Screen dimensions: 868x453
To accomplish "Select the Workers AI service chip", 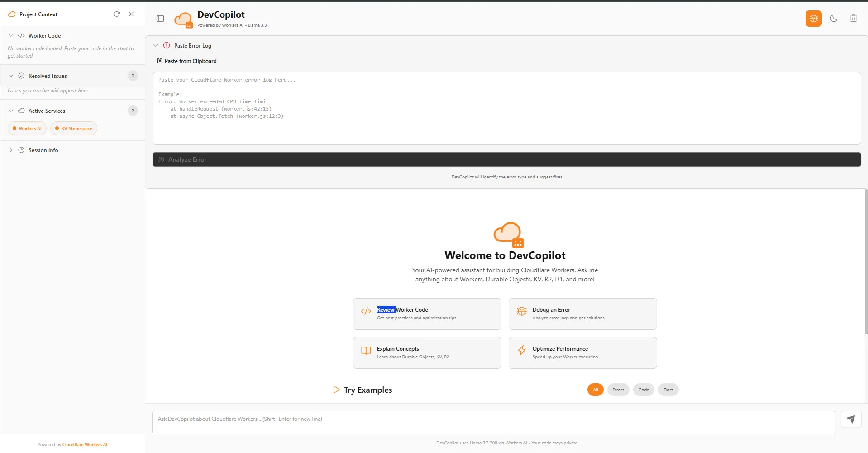I will (x=27, y=128).
